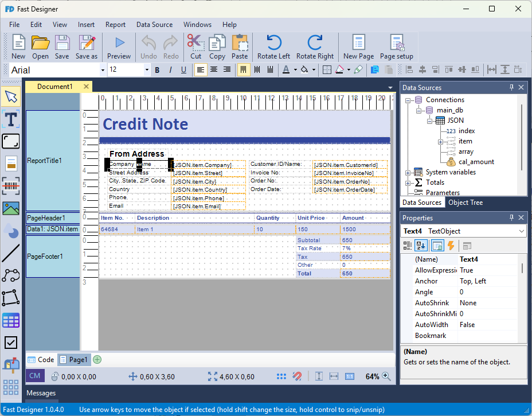Click the border settings icon
Image resolution: width=532 pixels, height=416 pixels.
click(327, 70)
